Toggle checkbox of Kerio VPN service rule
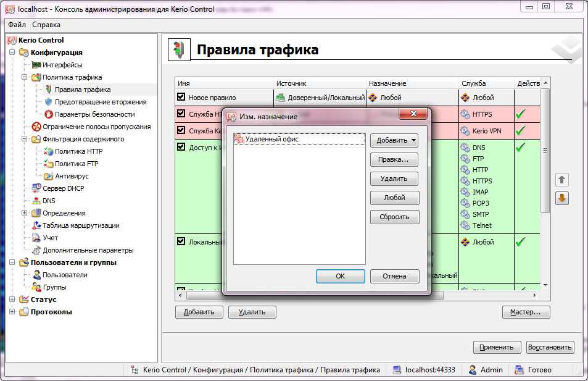The image size is (588, 381). 181,130
